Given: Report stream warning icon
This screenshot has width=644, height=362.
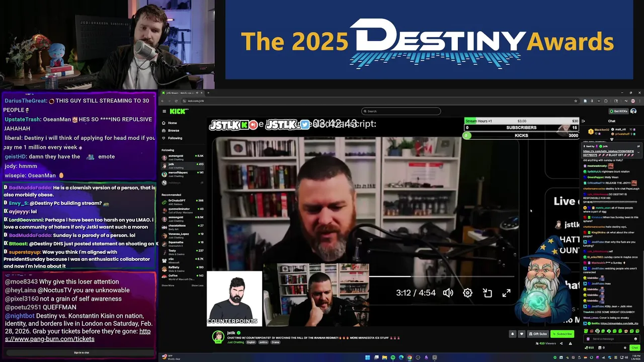Looking at the screenshot, I should click(571, 343).
